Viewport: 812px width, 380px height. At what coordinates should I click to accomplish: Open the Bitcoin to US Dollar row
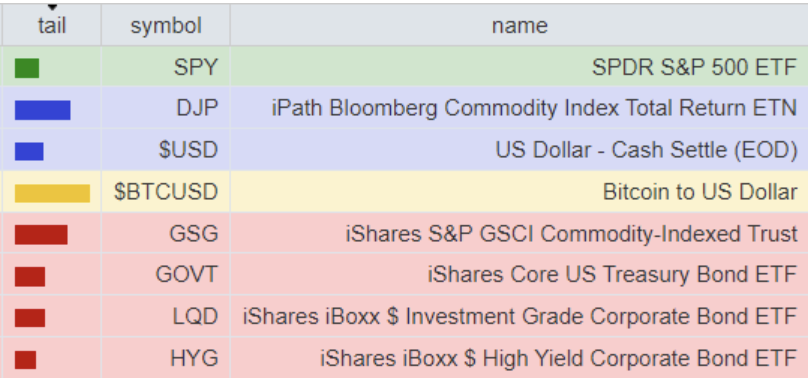[x=405, y=192]
